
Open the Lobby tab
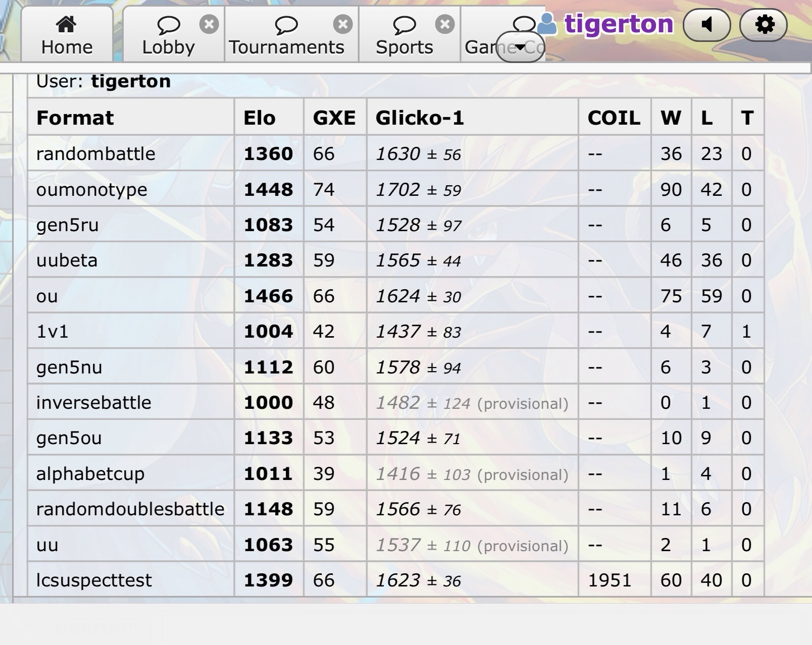(168, 47)
